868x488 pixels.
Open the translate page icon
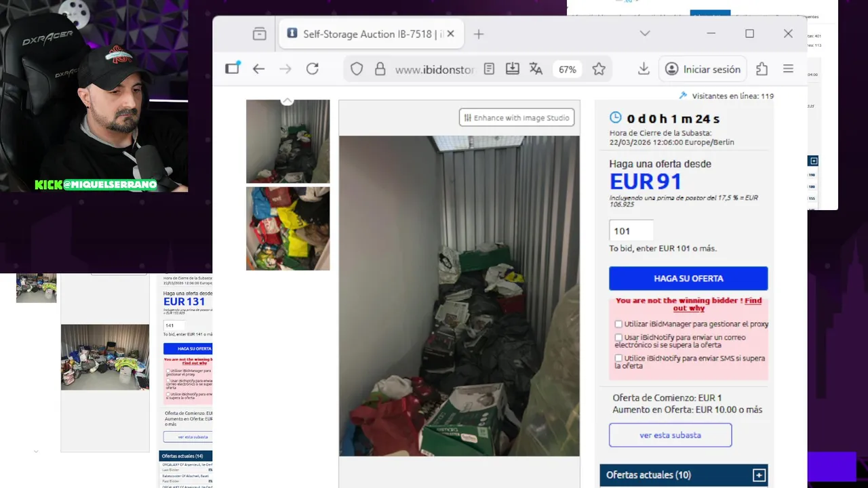click(x=536, y=69)
